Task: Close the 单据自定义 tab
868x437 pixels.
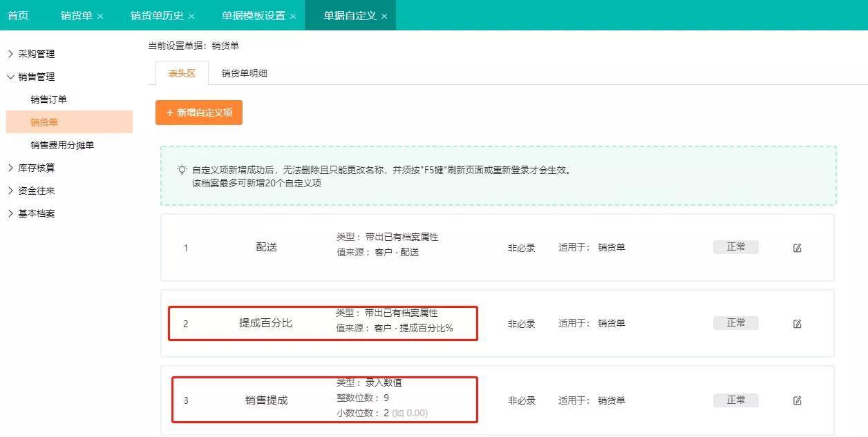Action: [384, 16]
